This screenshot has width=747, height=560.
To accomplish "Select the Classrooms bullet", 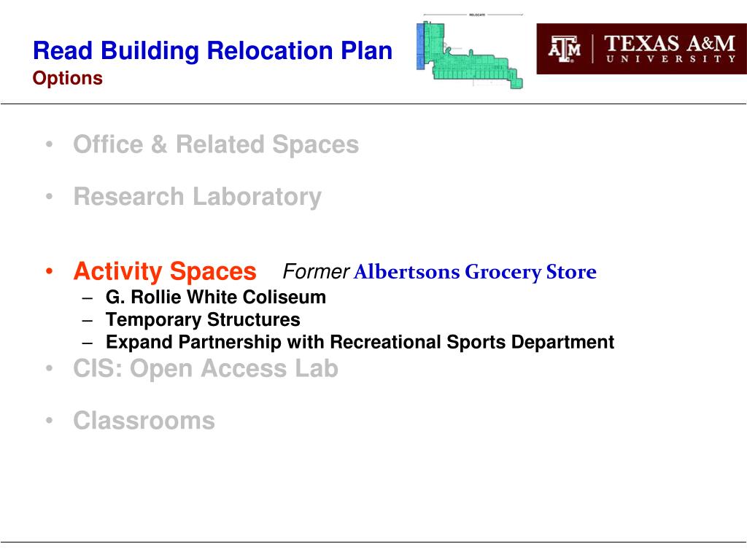I will pos(144,421).
